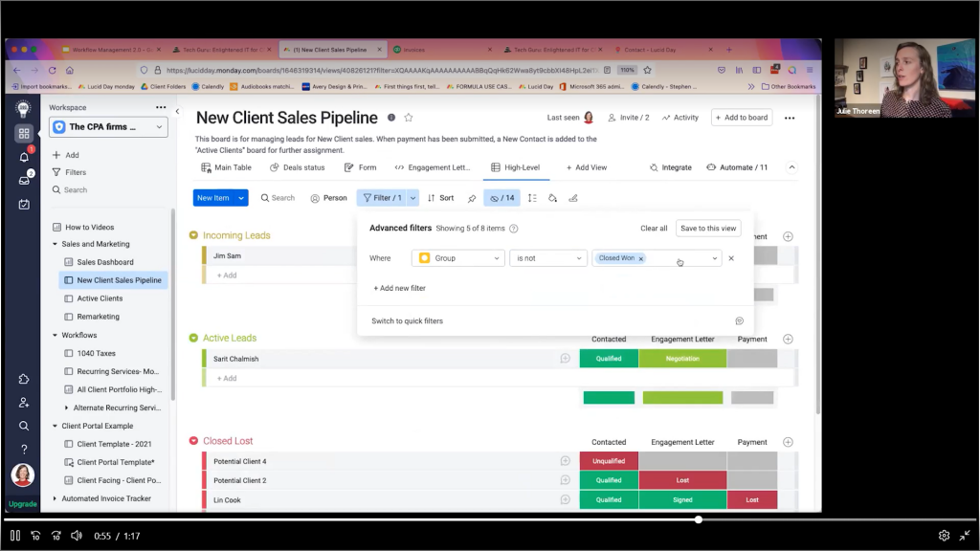The height and width of the screenshot is (551, 980).
Task: Open the Filter dropdown arrow
Action: (x=412, y=198)
